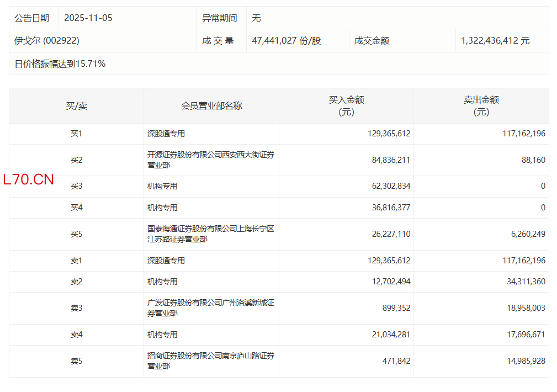This screenshot has width=557, height=392.
Task: Click the 日价格振幅达到15.71% notice text
Action: 60,63
